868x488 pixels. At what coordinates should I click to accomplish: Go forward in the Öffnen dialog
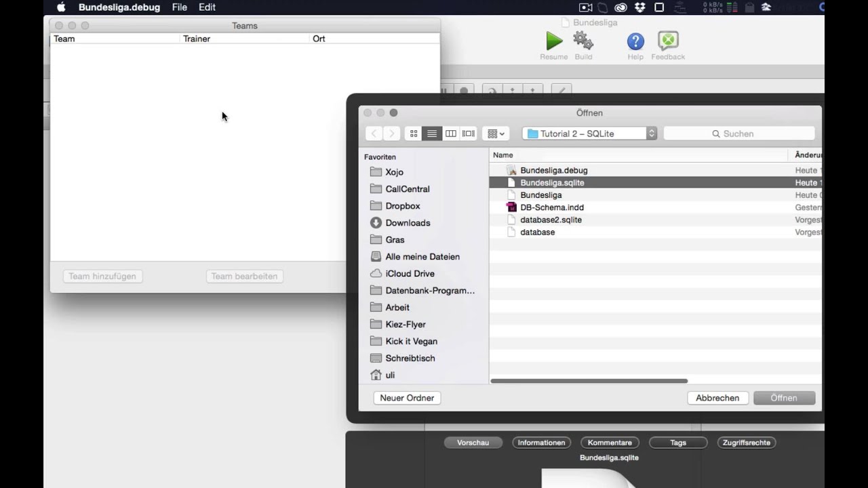[x=391, y=134]
